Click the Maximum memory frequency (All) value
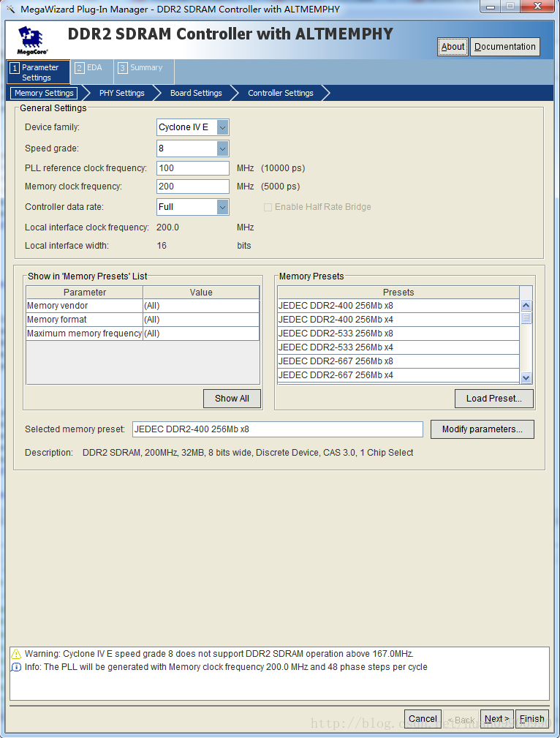This screenshot has height=738, width=560. pos(201,334)
